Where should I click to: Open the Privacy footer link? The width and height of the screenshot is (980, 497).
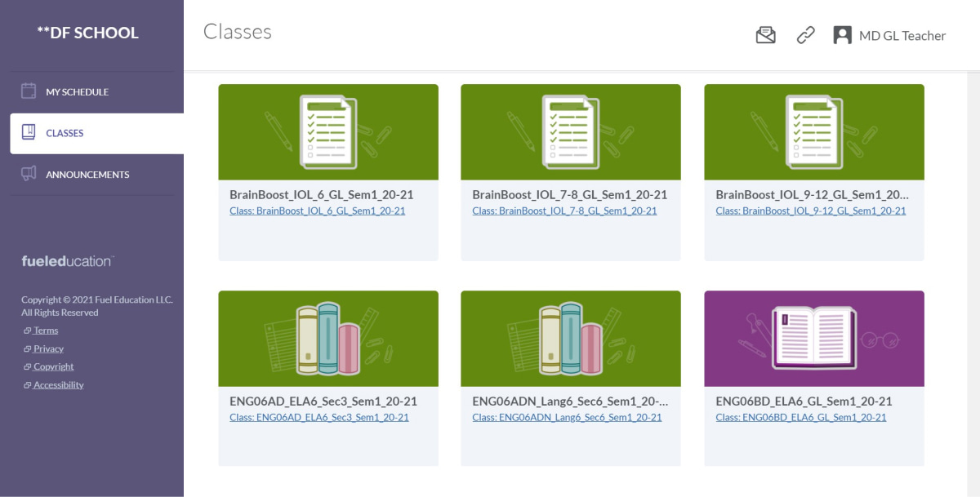click(x=48, y=348)
